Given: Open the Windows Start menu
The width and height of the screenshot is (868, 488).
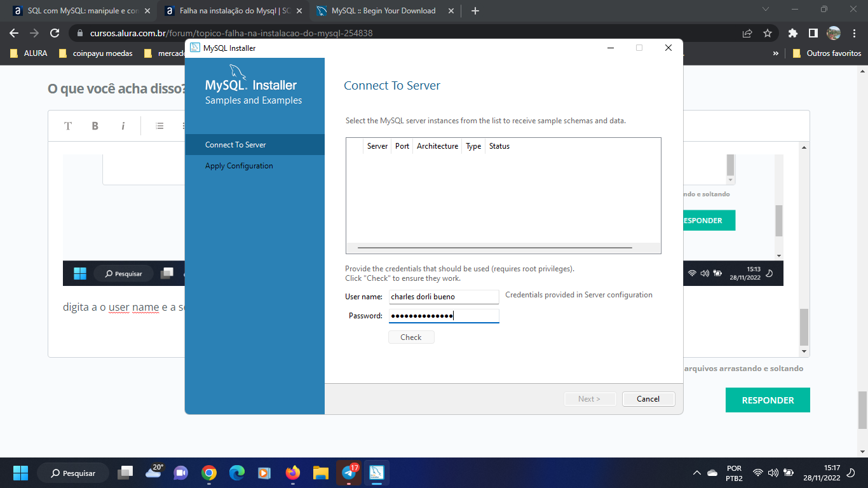Looking at the screenshot, I should tap(20, 473).
